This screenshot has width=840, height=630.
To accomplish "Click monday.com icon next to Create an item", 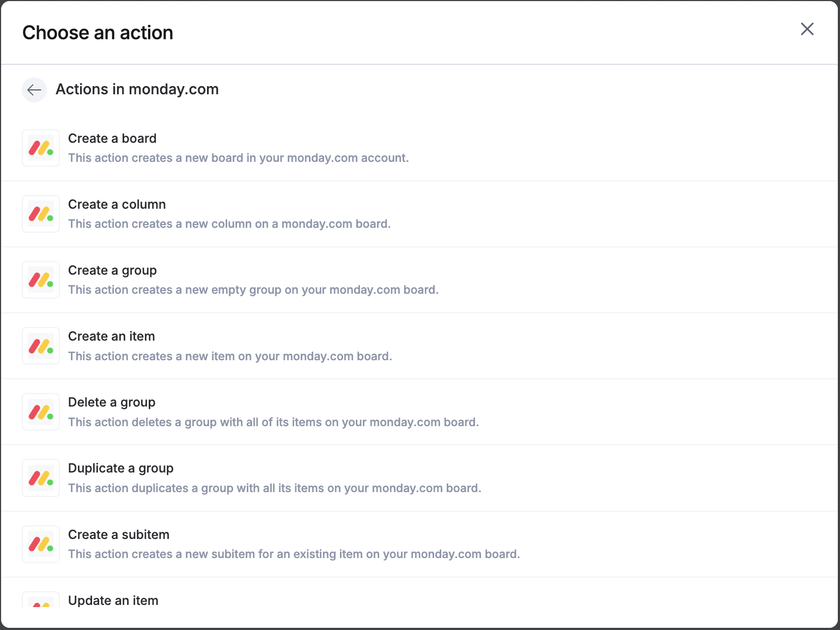I will pyautogui.click(x=41, y=346).
